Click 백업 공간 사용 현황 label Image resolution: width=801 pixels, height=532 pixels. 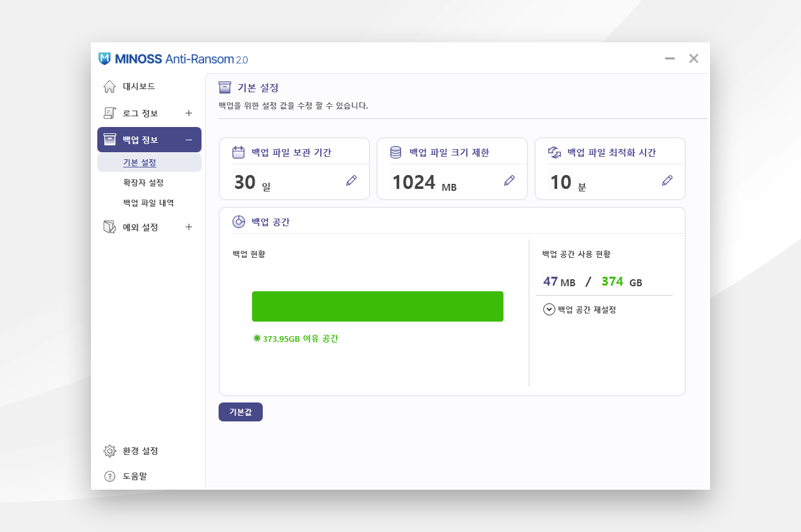click(x=576, y=254)
